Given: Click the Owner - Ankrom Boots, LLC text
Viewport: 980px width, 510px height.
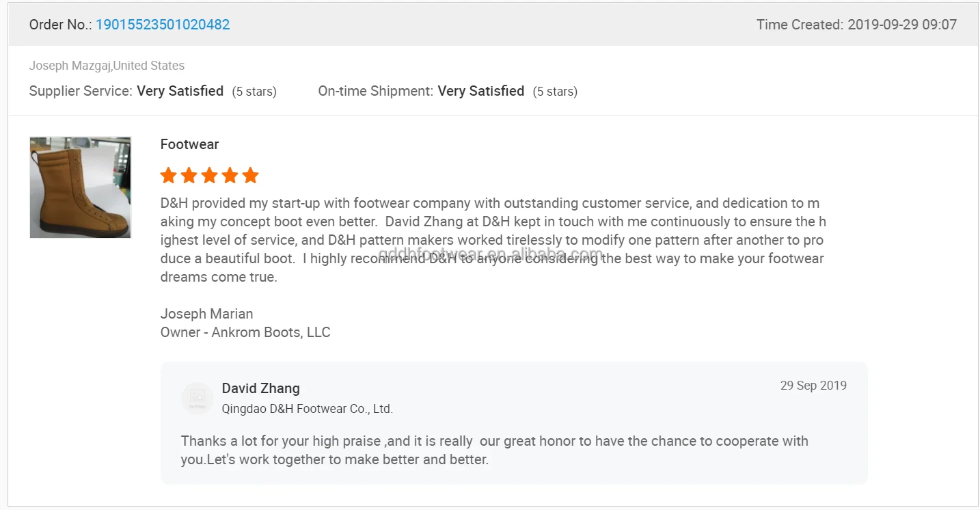Looking at the screenshot, I should (x=245, y=332).
